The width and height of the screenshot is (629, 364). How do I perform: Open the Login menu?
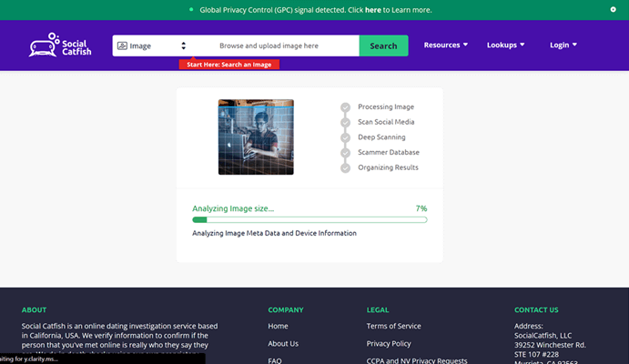pyautogui.click(x=563, y=45)
